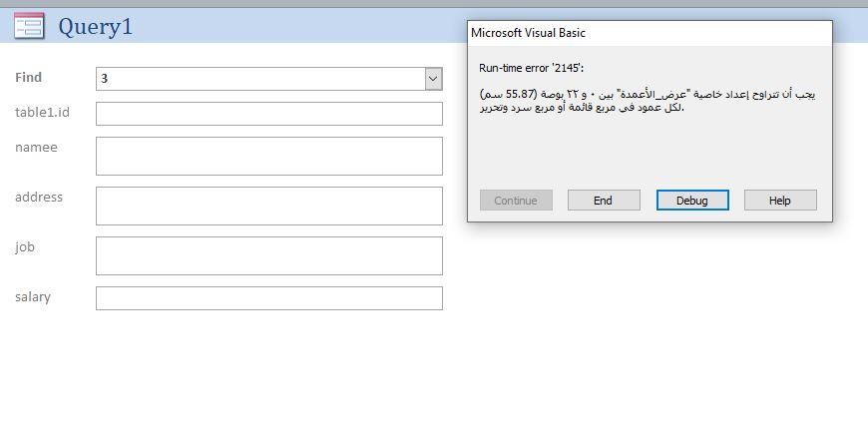The height and width of the screenshot is (434, 868).
Task: Open the Find combo box dropdown arrow
Action: click(x=433, y=79)
